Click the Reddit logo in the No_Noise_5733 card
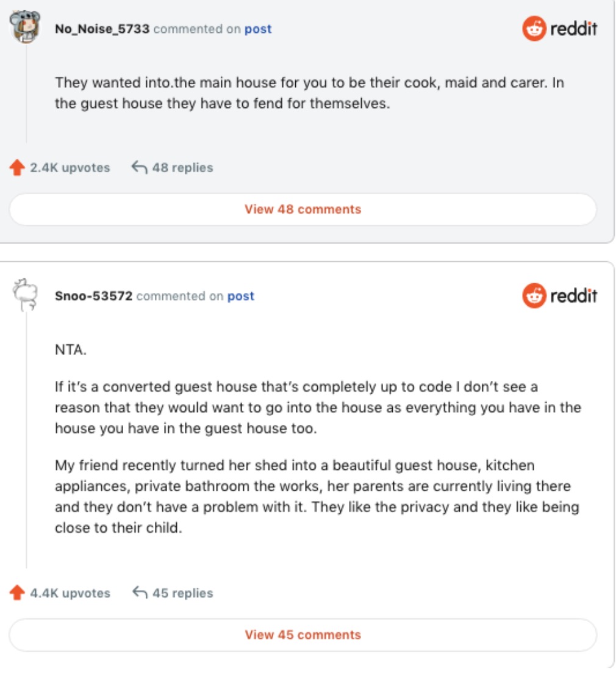 coord(559,29)
